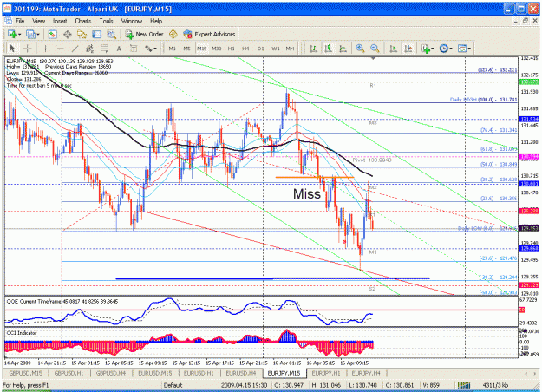This screenshot has width=542, height=392.
Task: Toggle Chart Shift button
Action: [408, 49]
